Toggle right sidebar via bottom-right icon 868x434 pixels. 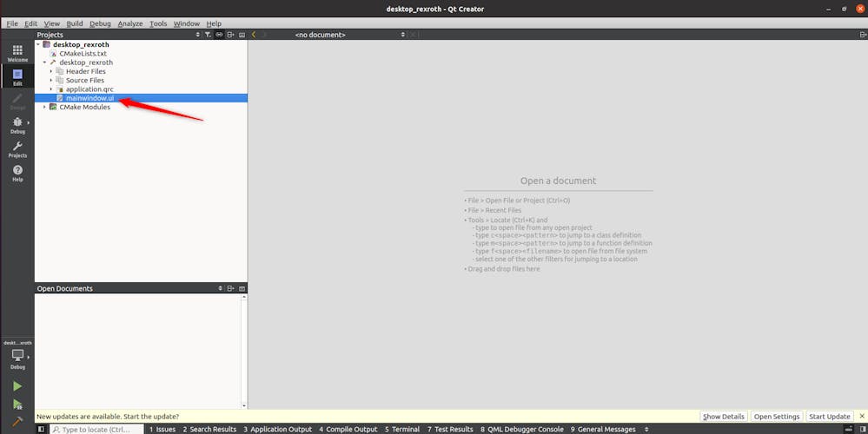[x=863, y=429]
